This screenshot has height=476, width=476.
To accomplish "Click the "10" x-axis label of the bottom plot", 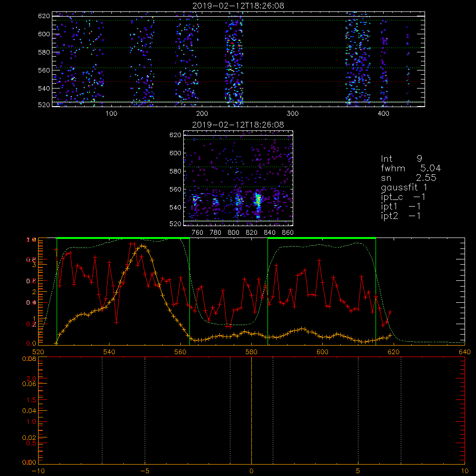I will pyautogui.click(x=465, y=471).
